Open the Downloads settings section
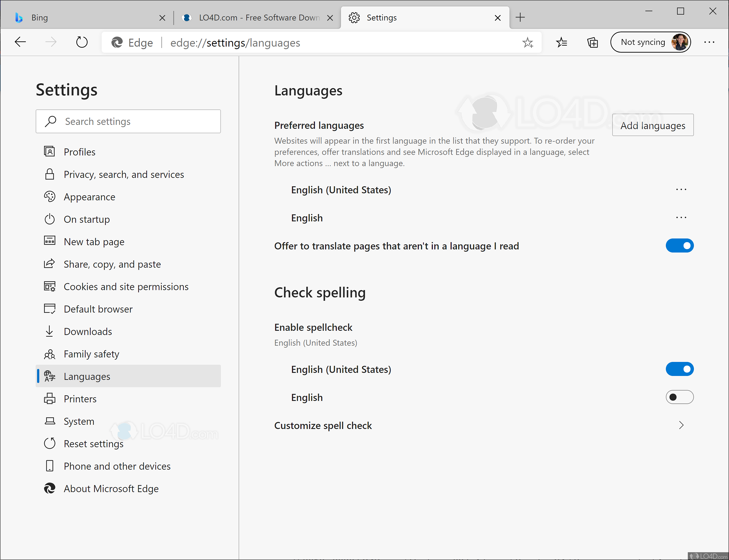The image size is (729, 560). tap(88, 331)
